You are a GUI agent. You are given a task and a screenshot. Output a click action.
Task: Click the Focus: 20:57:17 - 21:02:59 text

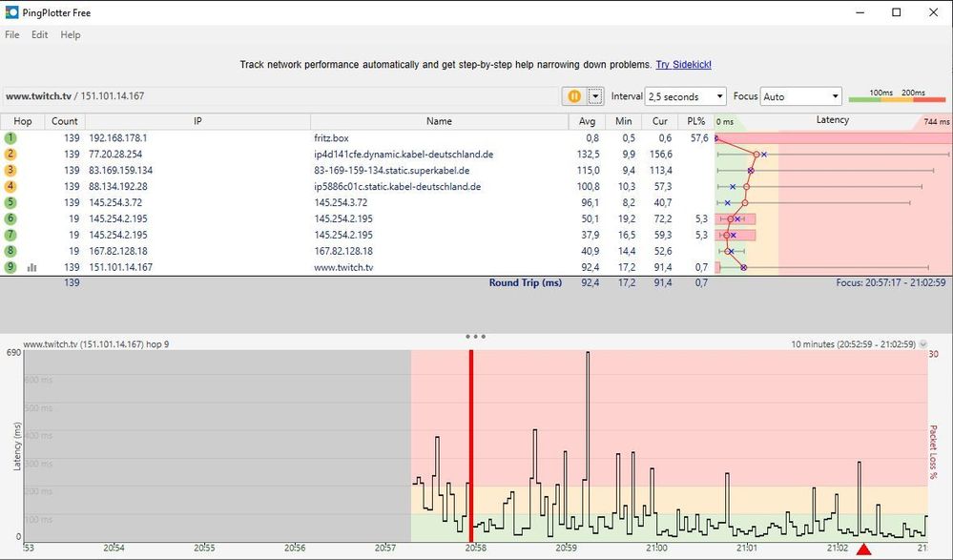pyautogui.click(x=891, y=282)
